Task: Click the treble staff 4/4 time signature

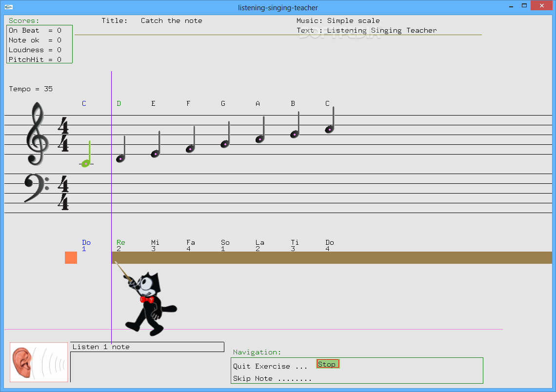Action: [x=63, y=135]
